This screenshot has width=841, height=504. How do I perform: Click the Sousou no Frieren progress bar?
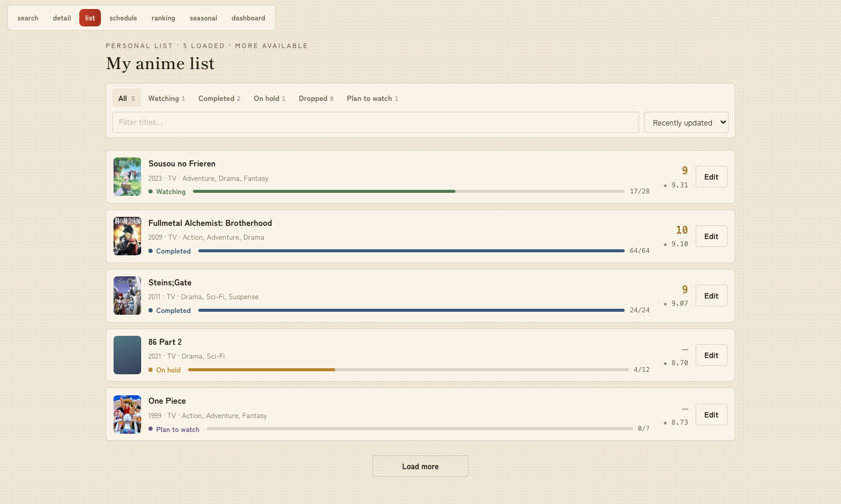[408, 191]
